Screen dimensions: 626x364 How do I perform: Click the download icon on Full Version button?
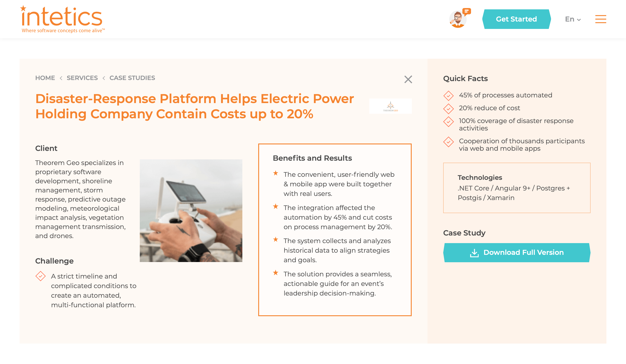pos(474,252)
